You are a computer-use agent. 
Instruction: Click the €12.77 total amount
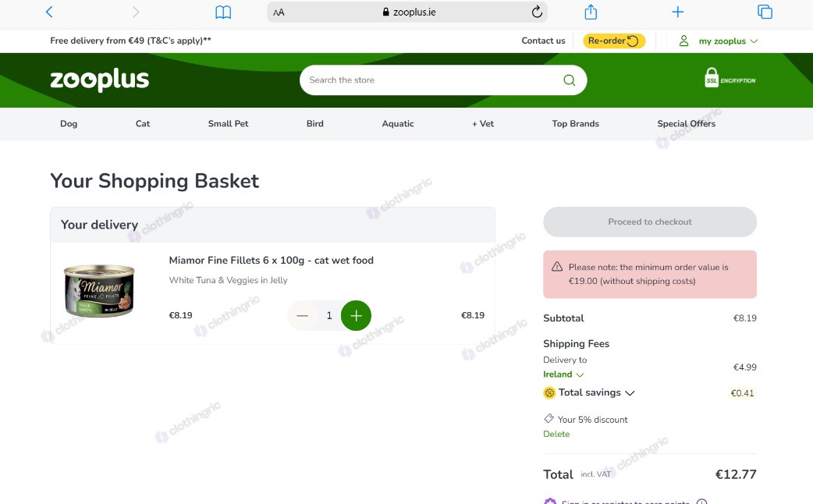736,474
